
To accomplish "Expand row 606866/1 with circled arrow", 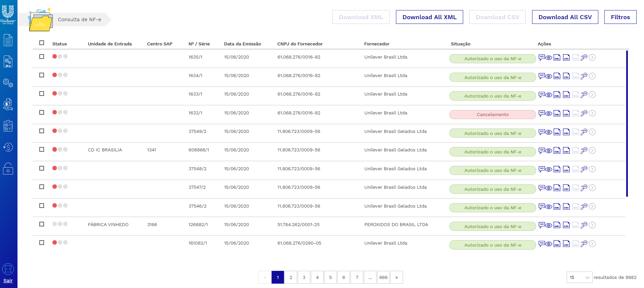I will click(592, 150).
